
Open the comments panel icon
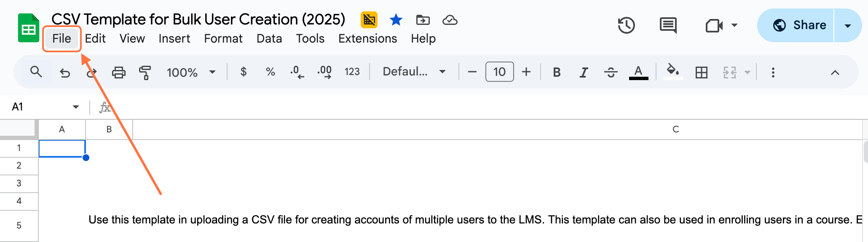point(668,25)
